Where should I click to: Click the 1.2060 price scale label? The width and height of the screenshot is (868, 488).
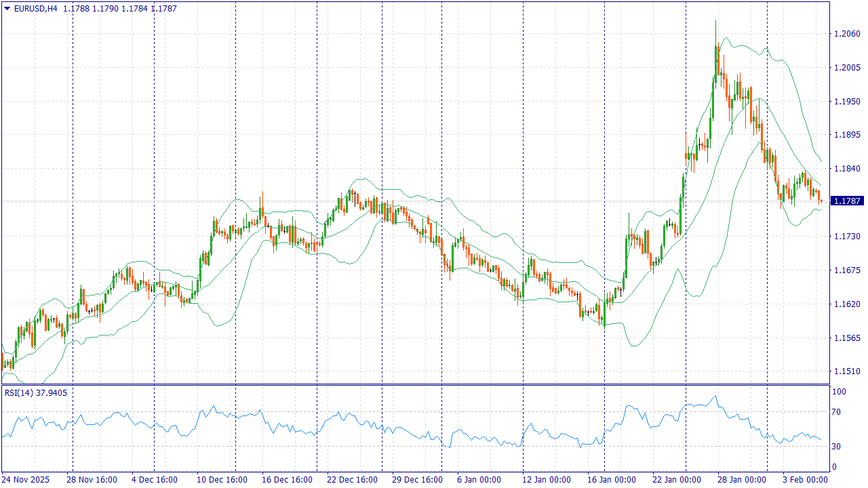[846, 34]
